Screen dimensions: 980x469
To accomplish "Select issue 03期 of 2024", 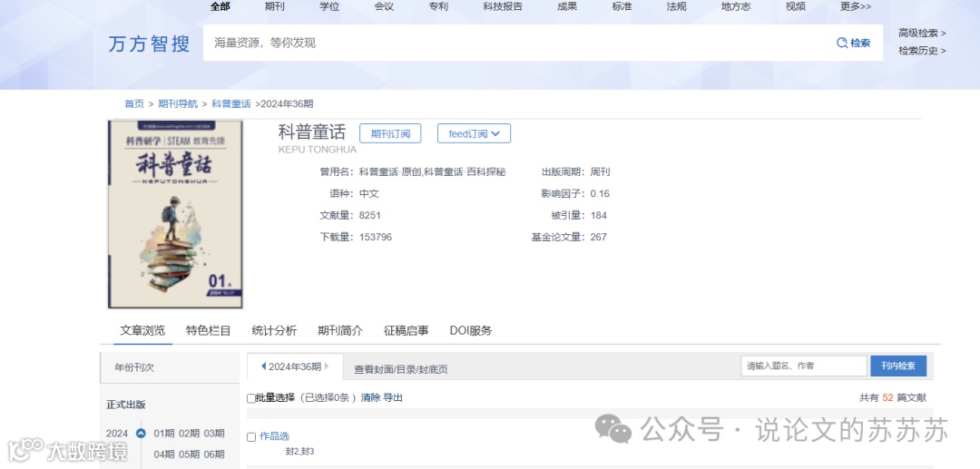I will tap(214, 434).
